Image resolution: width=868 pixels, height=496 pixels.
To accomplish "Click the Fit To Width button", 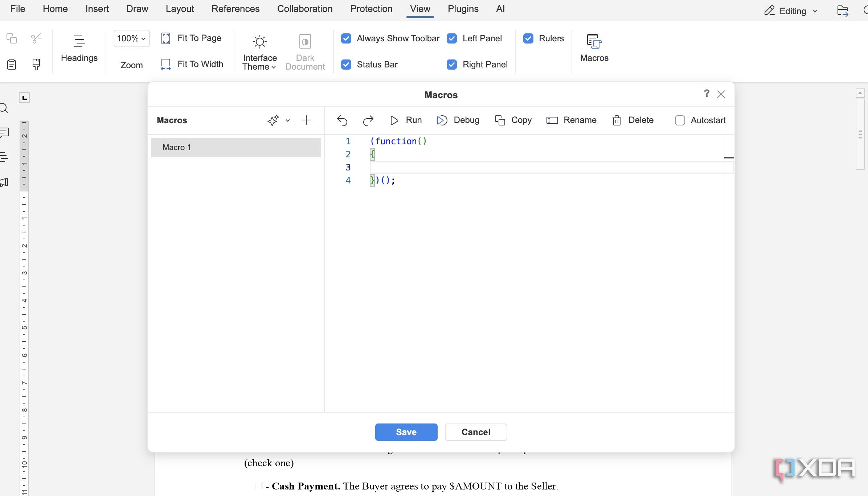I will click(192, 64).
